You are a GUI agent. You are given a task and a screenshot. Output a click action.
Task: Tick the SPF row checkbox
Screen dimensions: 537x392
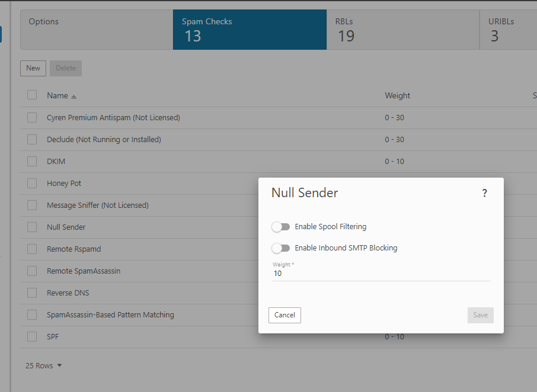(x=32, y=336)
